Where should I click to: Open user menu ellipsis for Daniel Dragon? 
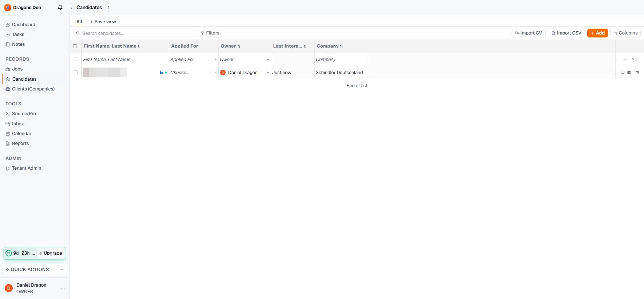pyautogui.click(x=63, y=288)
